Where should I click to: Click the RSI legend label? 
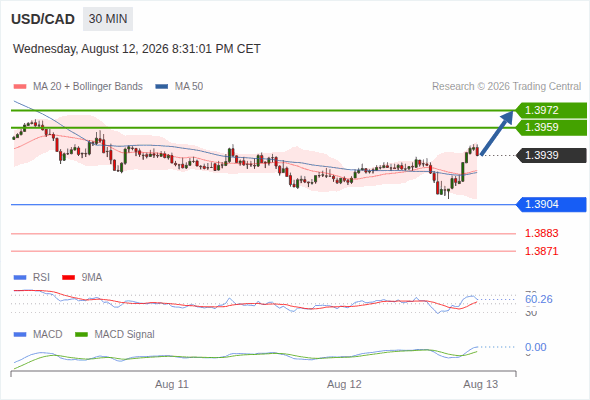tap(41, 278)
